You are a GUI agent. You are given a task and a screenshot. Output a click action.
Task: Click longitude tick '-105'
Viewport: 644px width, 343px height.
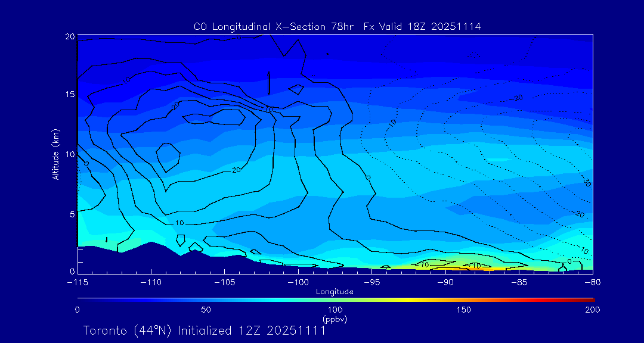(x=225, y=283)
